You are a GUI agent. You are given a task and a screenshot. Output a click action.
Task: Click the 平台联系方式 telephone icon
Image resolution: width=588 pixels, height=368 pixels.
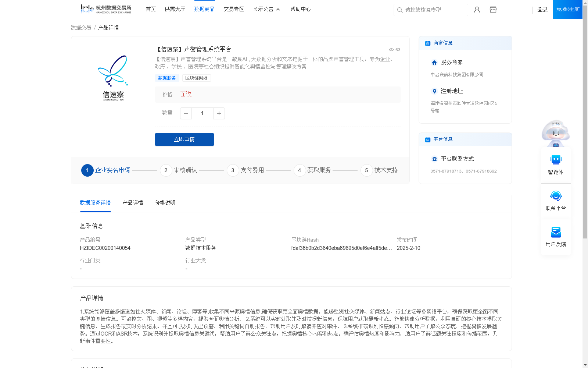click(x=434, y=159)
